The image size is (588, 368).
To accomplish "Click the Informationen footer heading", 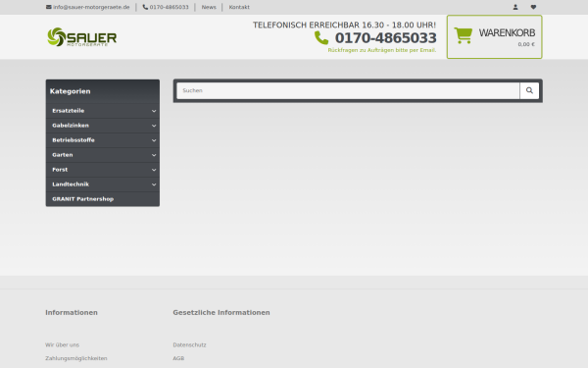I will [x=72, y=312].
